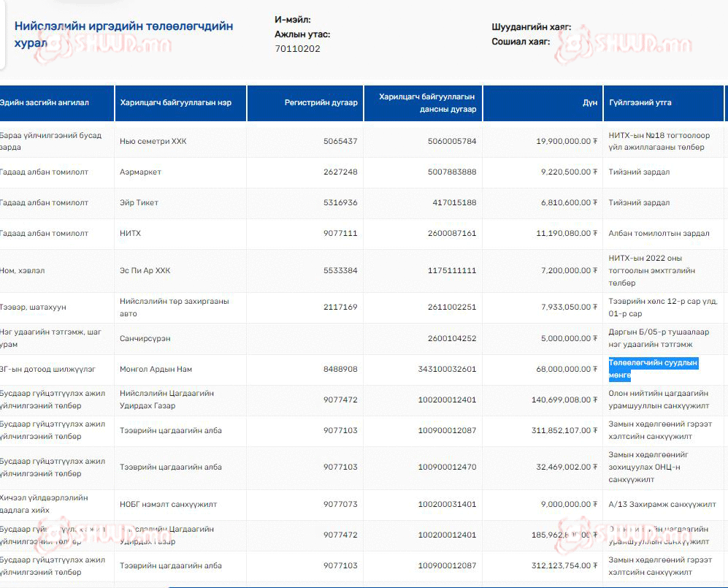This screenshot has width=728, height=588.
Task: Click Харилцагч байгууллагын дансны дугаар header
Action: coord(427,103)
